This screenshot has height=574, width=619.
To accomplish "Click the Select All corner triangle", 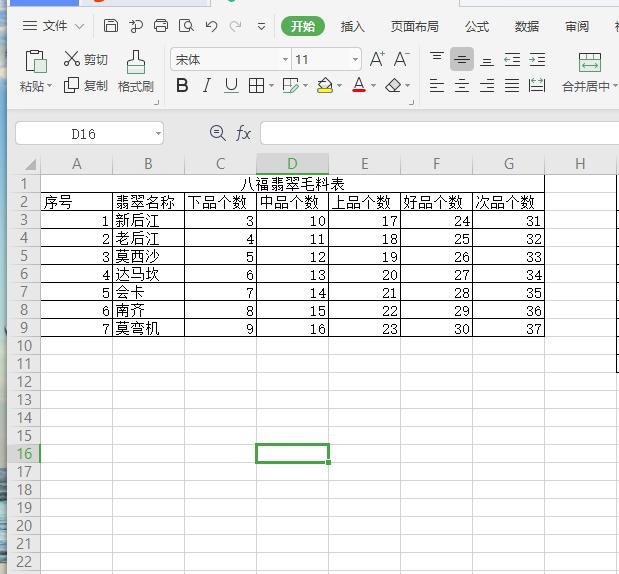I will point(30,164).
